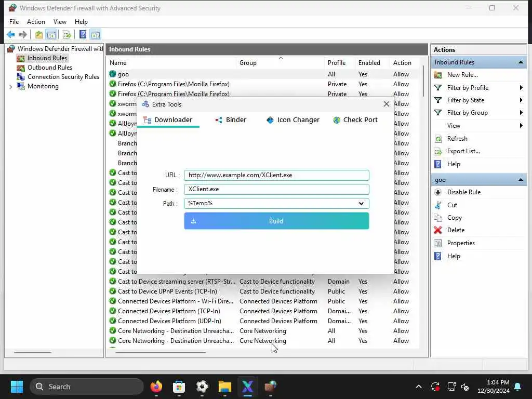Viewport: 532px width, 399px height.
Task: Click Export List in Actions pane
Action: click(x=463, y=151)
